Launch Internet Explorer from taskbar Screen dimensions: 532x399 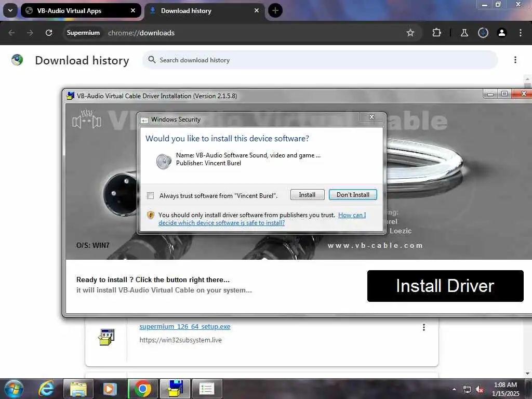click(x=46, y=389)
